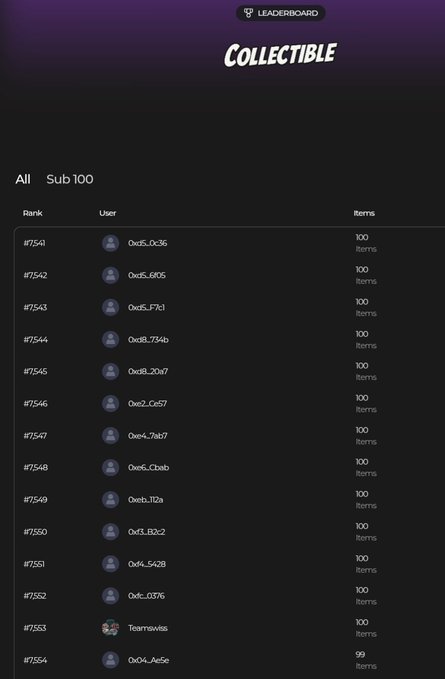
Task: Click rank #7,545
Action: 35,371
